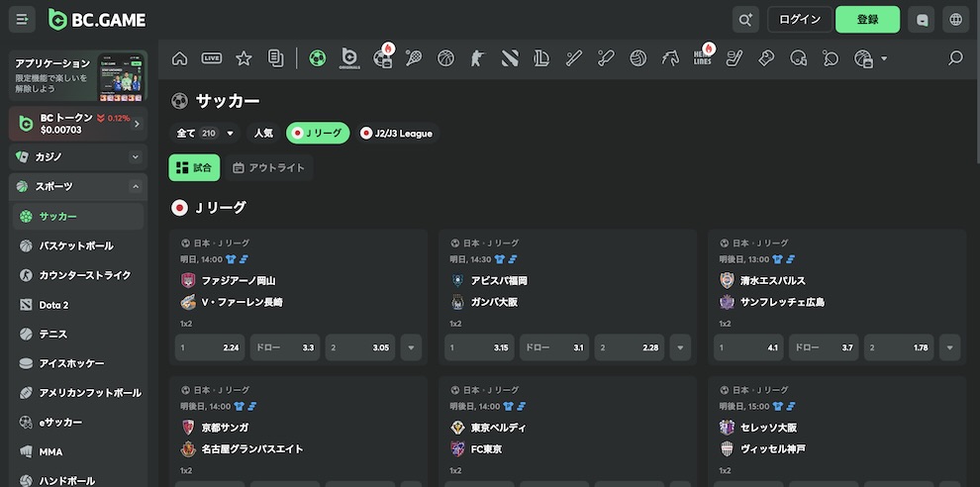
Task: Click the BC.GAME logo
Action: click(97, 20)
